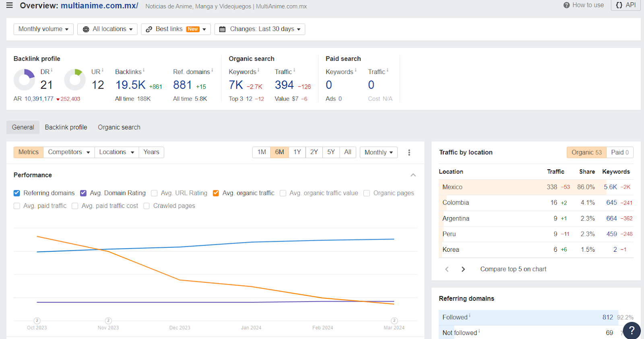644x339 pixels.
Task: Click the AR value 10,391,177
Action: [39, 99]
